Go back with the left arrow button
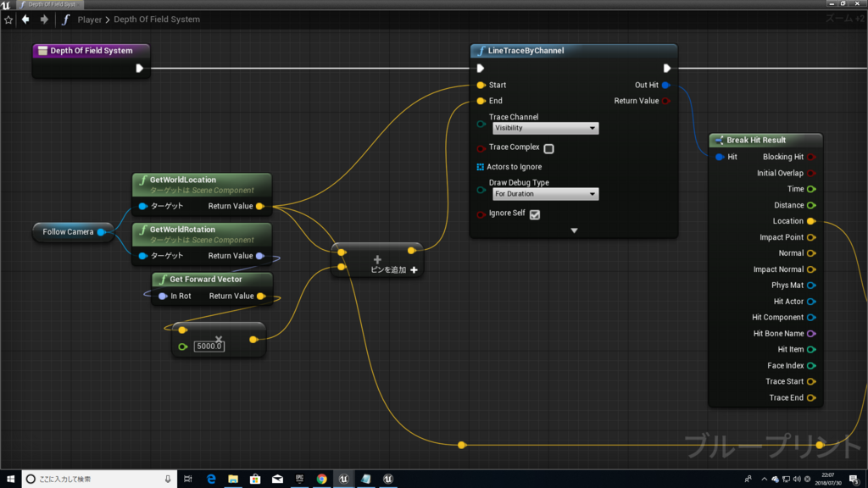This screenshot has width=868, height=488. click(x=25, y=19)
